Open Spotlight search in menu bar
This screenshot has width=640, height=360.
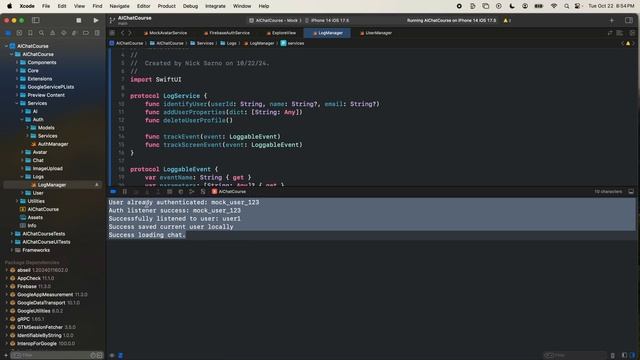click(x=567, y=6)
